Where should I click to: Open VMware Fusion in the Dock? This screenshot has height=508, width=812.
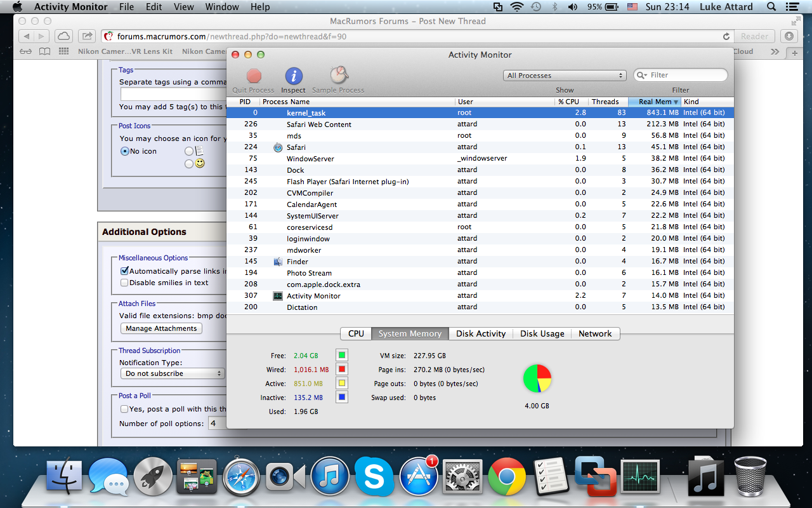pos(595,476)
